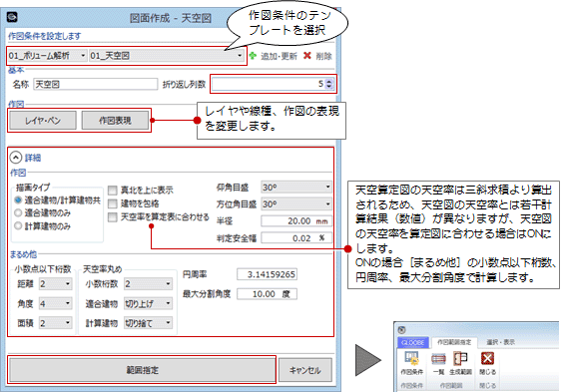Open the 仰角目盛 30° dropdown

(296, 188)
